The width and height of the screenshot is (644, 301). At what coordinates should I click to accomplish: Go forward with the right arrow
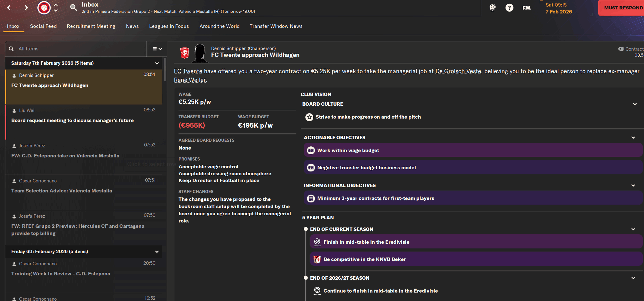(26, 8)
